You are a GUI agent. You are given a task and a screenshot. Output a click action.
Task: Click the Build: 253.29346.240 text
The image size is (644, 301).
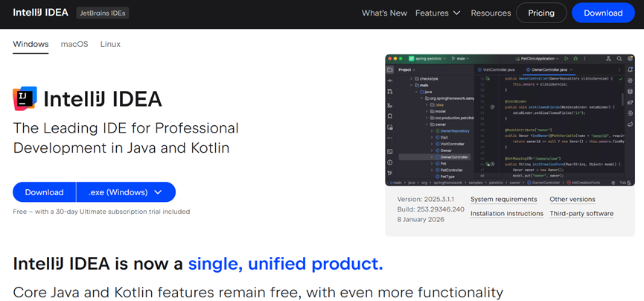(430, 209)
